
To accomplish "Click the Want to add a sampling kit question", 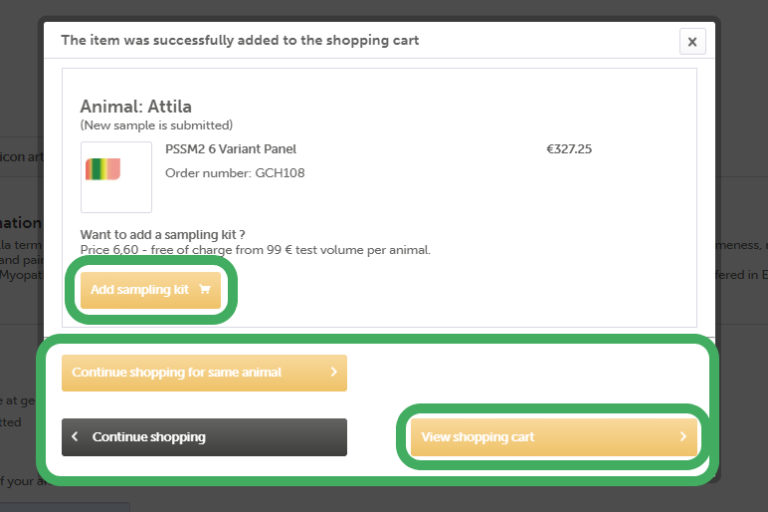I will point(163,234).
